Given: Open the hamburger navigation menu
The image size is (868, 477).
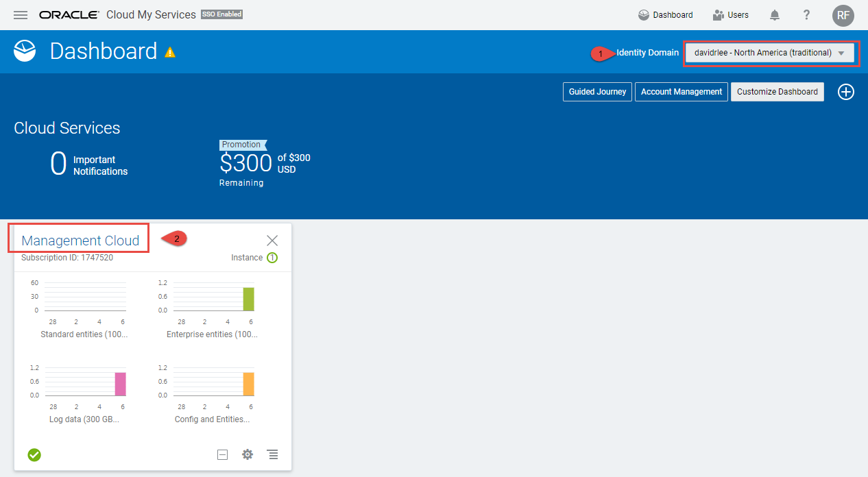Looking at the screenshot, I should 21,14.
